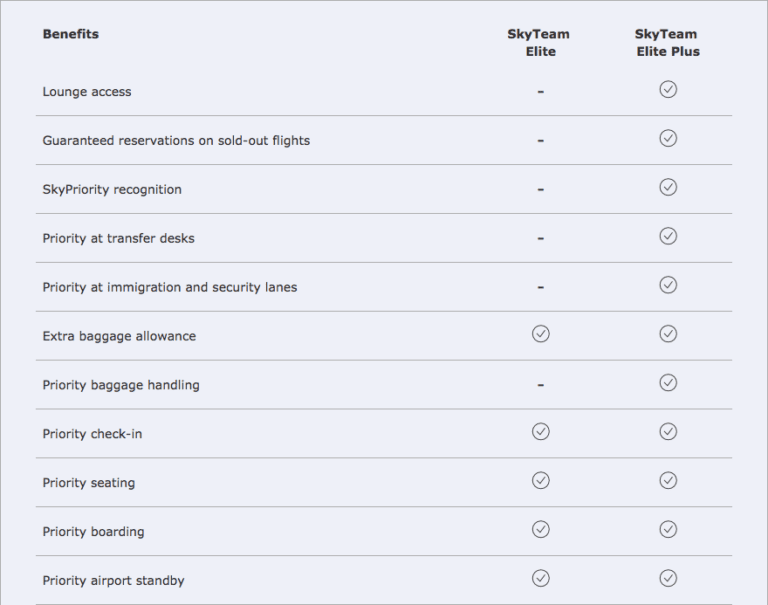Image resolution: width=768 pixels, height=605 pixels.
Task: Click the Benefits column heading
Action: pyautogui.click(x=71, y=34)
